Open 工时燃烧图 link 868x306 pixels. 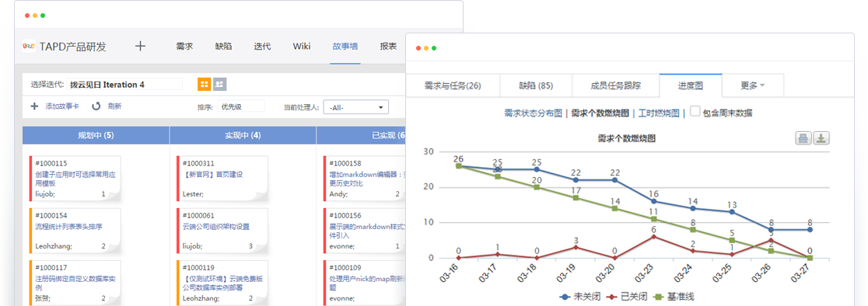tap(659, 113)
